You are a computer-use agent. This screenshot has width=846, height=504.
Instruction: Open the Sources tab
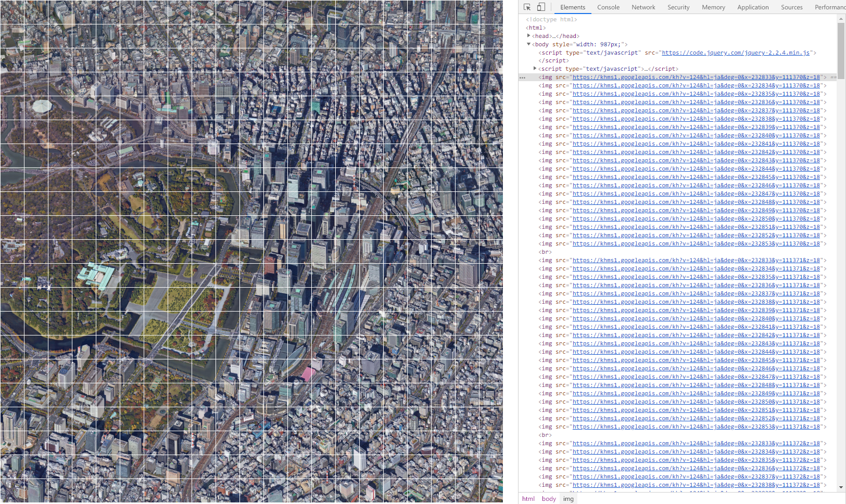[792, 7]
